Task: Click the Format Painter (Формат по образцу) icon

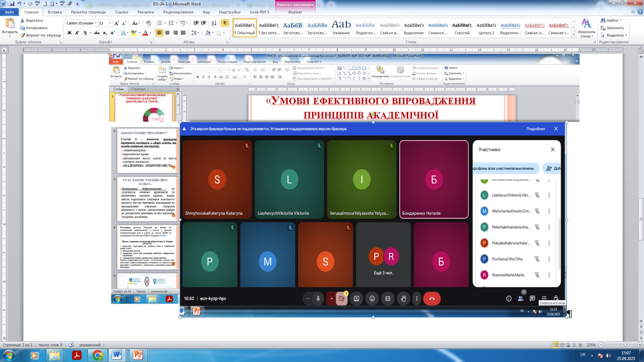Action: pyautogui.click(x=23, y=35)
